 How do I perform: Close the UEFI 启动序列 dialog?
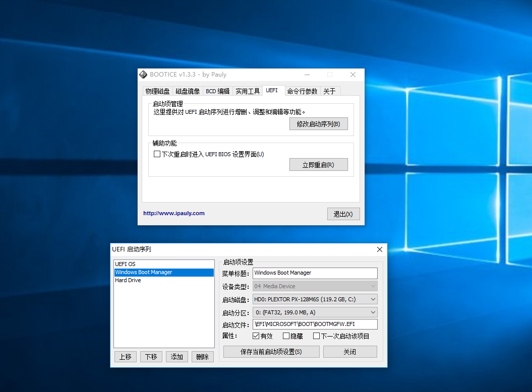click(x=380, y=249)
